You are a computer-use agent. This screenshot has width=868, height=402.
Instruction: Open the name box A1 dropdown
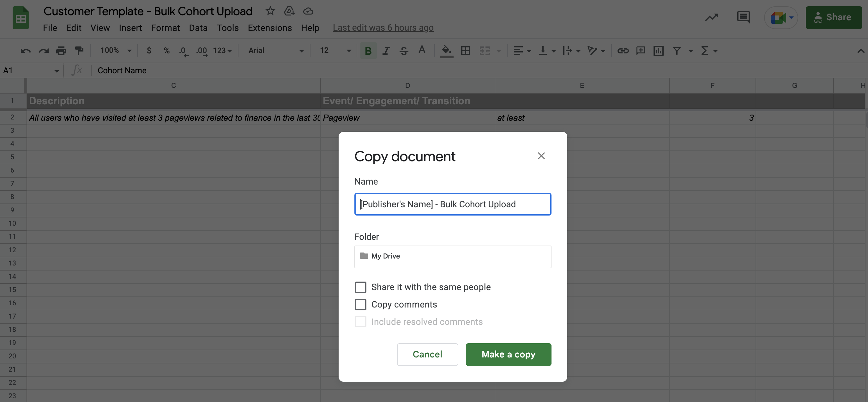[56, 71]
